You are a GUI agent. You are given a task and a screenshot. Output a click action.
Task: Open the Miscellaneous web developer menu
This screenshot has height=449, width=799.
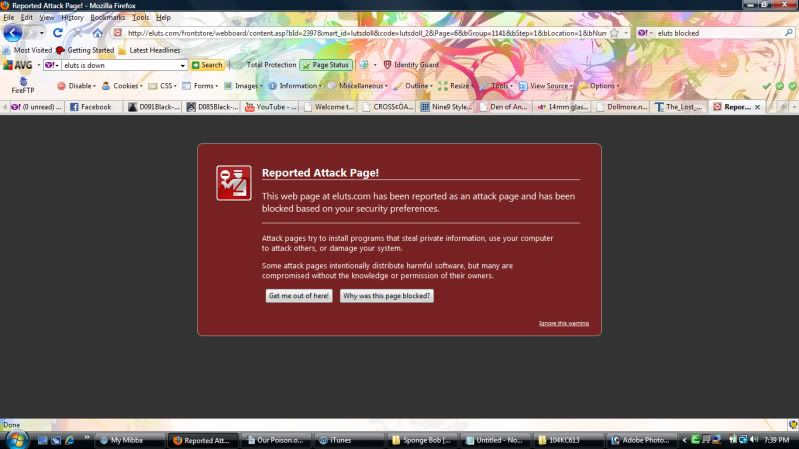358,86
